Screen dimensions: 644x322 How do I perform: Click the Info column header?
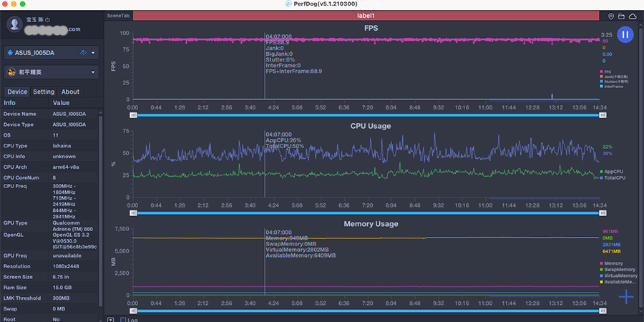tap(10, 102)
